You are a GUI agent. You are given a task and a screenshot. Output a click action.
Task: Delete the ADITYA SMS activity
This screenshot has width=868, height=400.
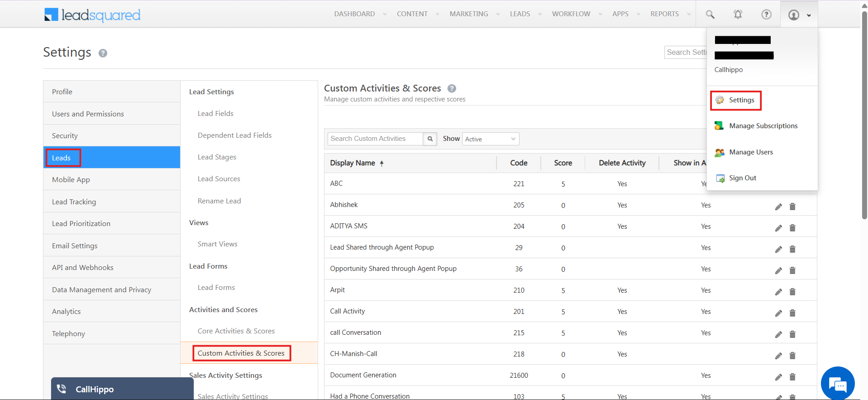(x=792, y=228)
